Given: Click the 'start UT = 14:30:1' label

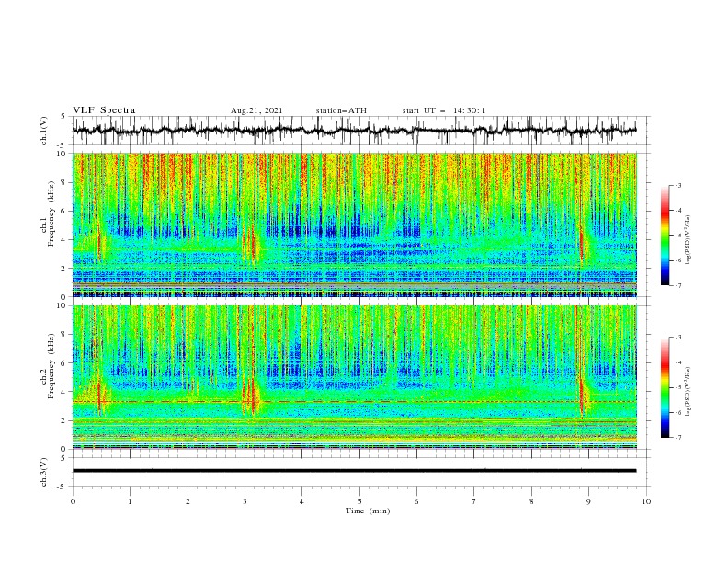Looking at the screenshot, I should point(444,110).
